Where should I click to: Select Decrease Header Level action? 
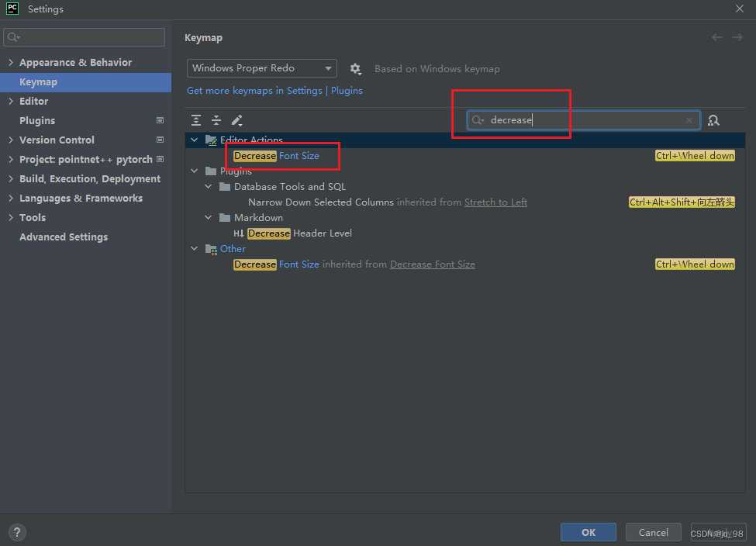tap(299, 233)
